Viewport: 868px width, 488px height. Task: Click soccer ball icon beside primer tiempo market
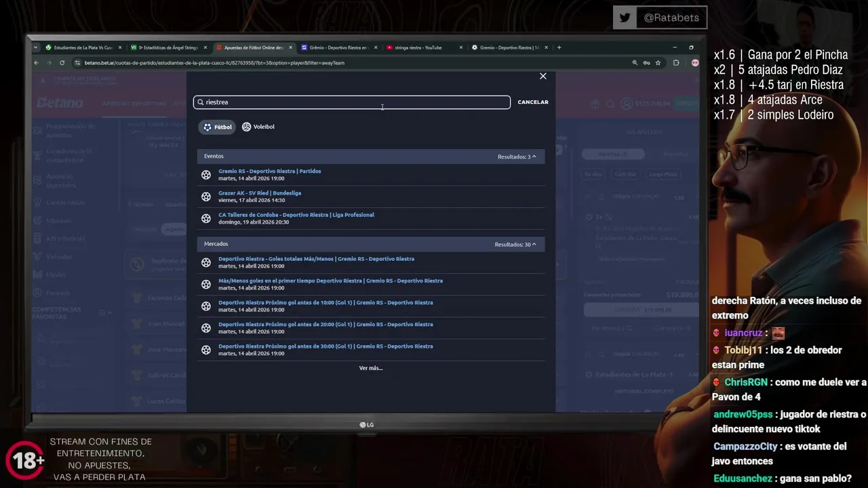(206, 284)
